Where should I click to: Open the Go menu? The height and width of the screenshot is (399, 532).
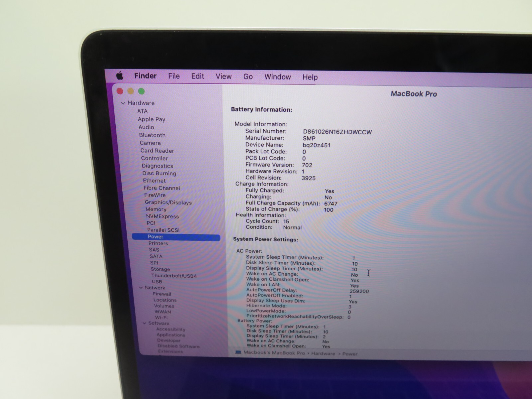click(x=248, y=77)
